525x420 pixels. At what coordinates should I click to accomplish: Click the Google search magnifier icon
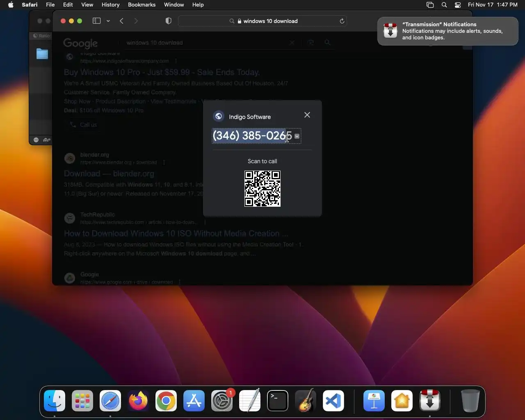pyautogui.click(x=327, y=42)
